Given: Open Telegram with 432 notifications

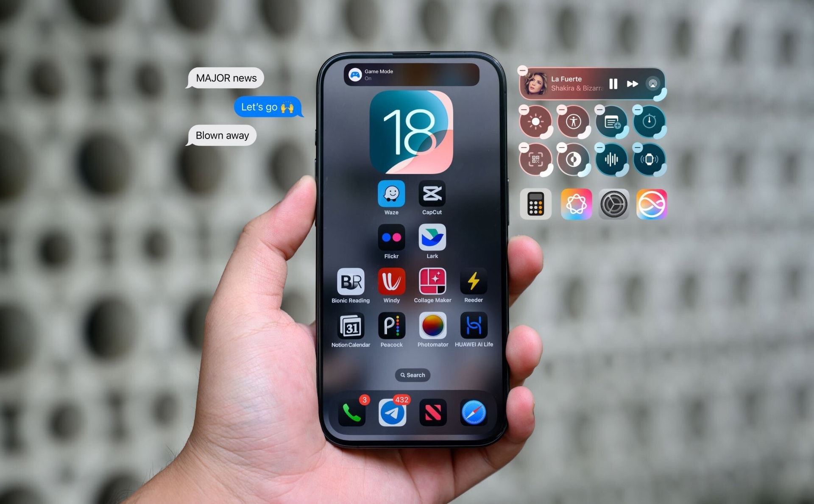Looking at the screenshot, I should pyautogui.click(x=392, y=413).
